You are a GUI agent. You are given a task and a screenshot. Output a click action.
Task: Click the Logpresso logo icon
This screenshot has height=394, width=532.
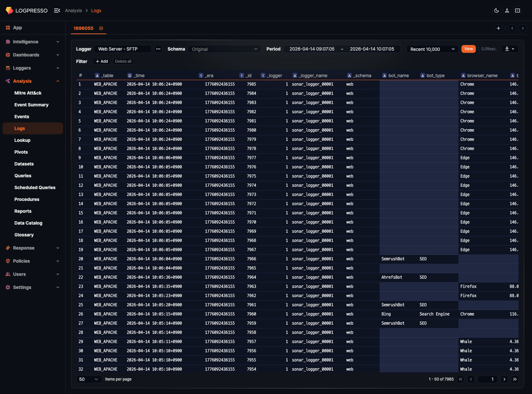coord(9,10)
